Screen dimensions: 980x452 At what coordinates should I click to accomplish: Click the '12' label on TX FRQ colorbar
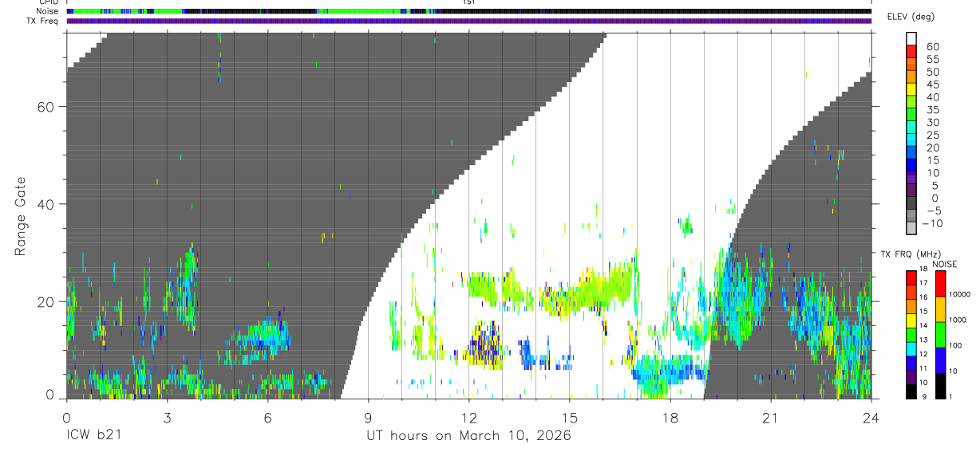[924, 354]
